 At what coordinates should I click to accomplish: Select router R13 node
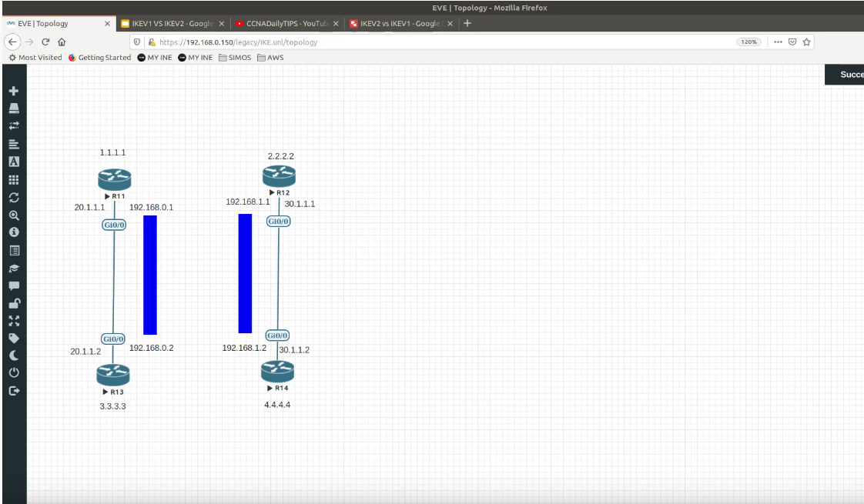113,375
